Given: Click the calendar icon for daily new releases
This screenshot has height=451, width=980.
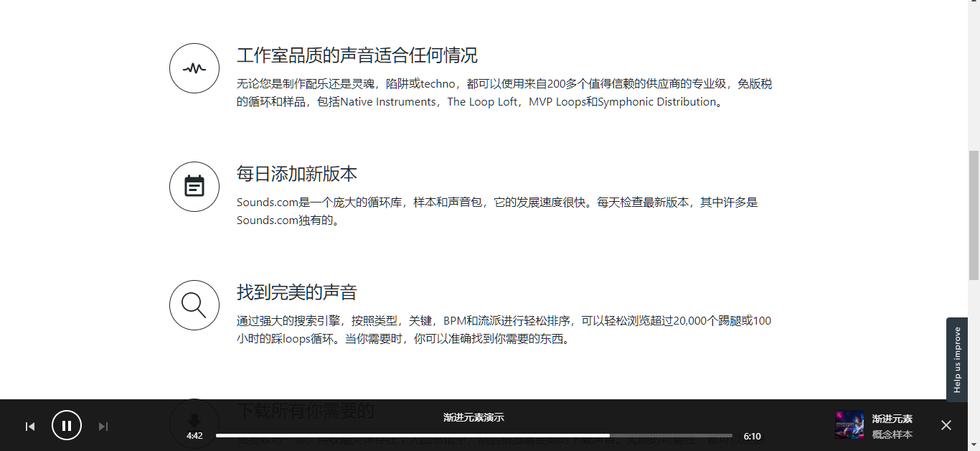Looking at the screenshot, I should [x=194, y=186].
